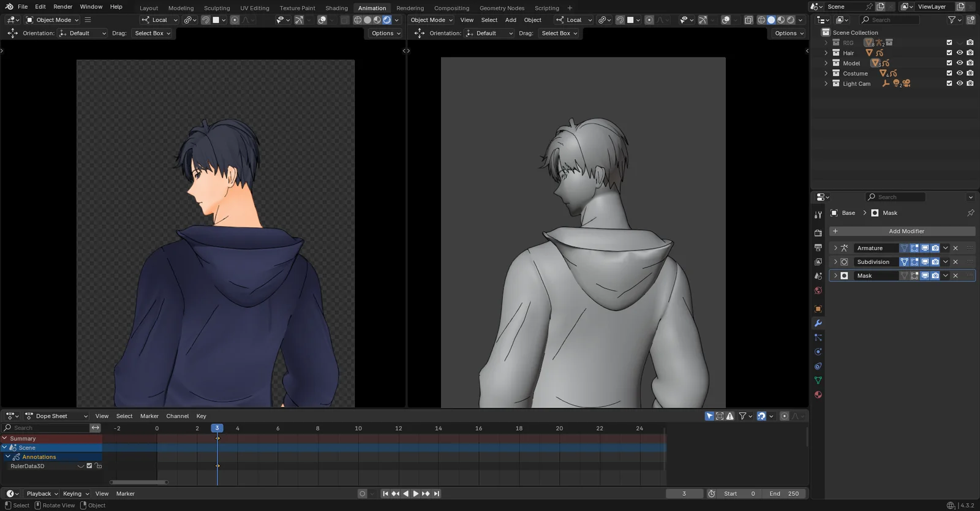Toggle auto keying record button
Screen dimensions: 980x511
coord(363,493)
